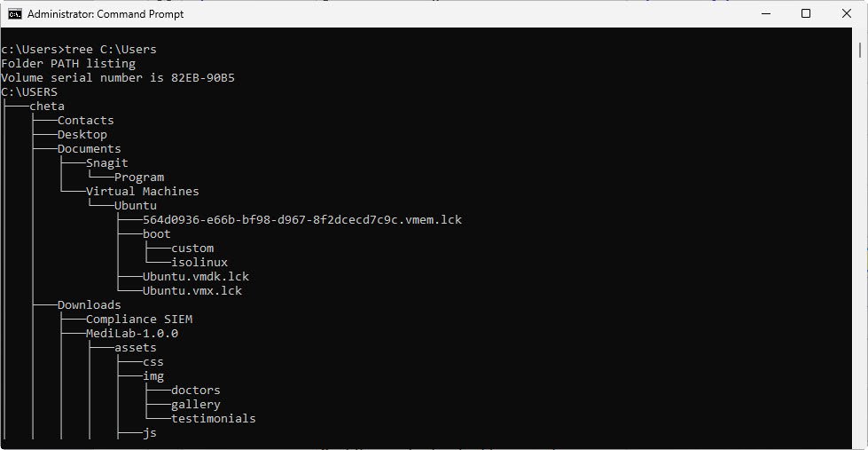Click the Command Prompt icon in title bar

tap(15, 14)
